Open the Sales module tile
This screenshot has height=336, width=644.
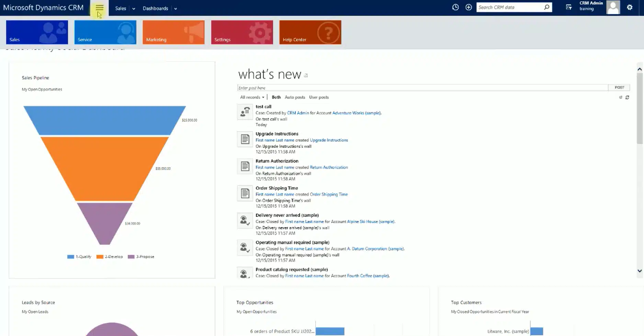(x=37, y=32)
